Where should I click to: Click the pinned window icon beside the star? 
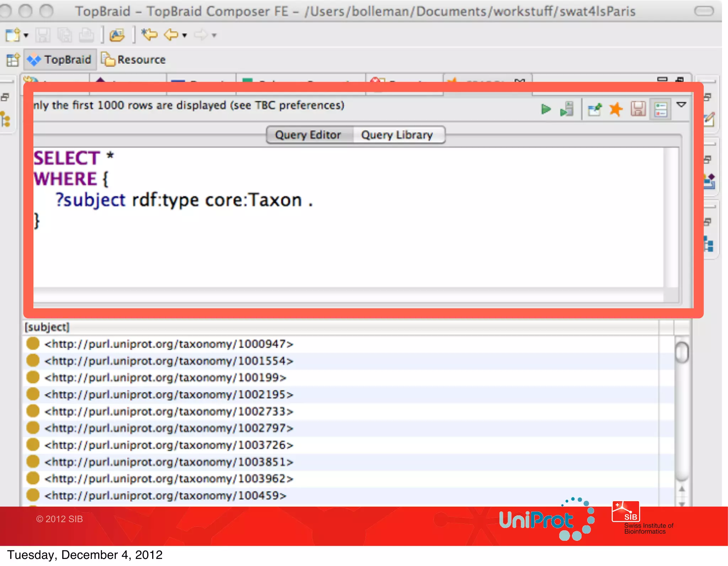pyautogui.click(x=595, y=109)
